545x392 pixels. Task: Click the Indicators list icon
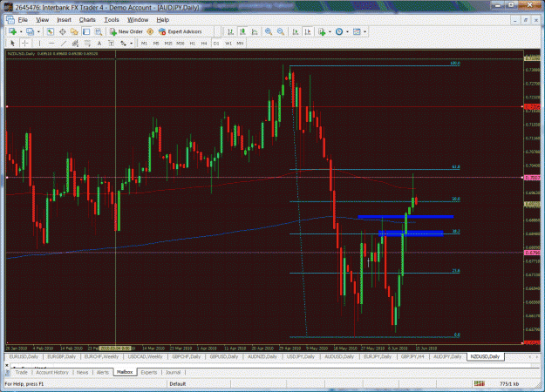click(x=322, y=31)
